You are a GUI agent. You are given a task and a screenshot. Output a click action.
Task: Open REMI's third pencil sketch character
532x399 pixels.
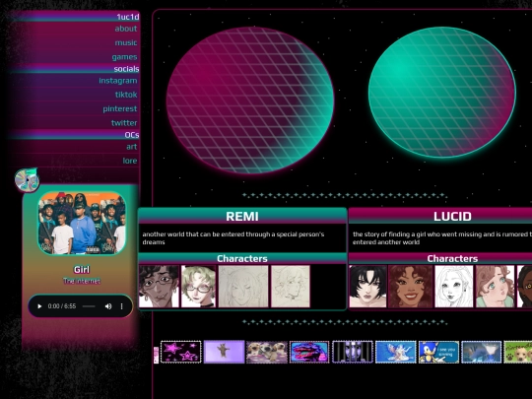tap(243, 287)
